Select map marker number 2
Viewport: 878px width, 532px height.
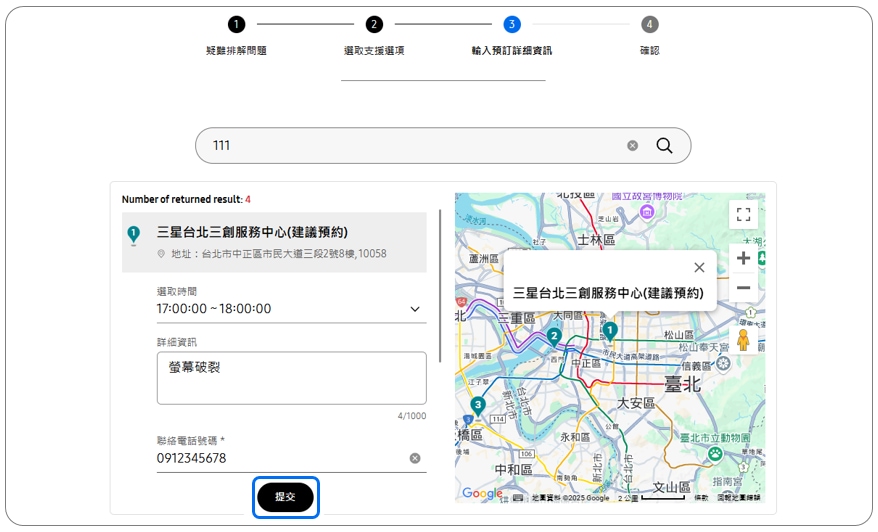[x=554, y=337]
